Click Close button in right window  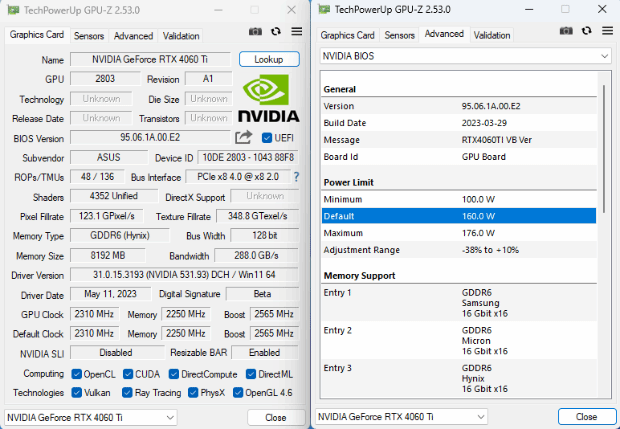(586, 417)
